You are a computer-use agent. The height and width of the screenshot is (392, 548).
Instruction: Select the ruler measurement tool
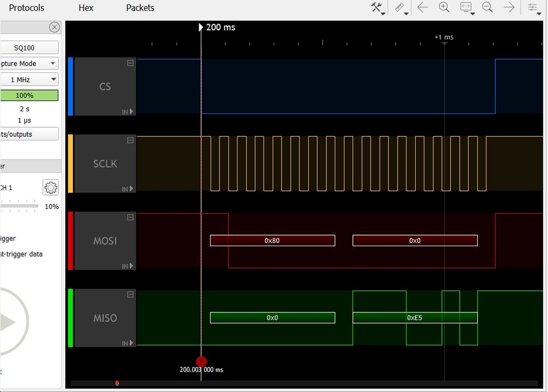click(399, 7)
